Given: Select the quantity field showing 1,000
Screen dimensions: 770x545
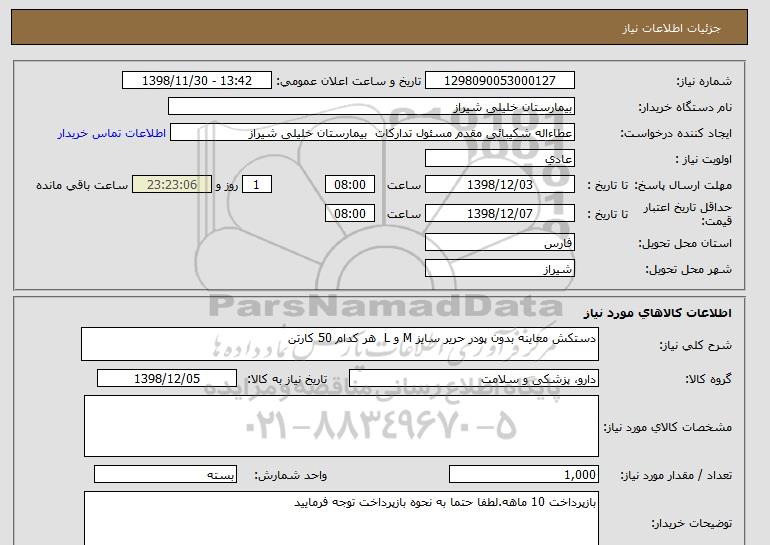Looking at the screenshot, I should click(524, 475).
